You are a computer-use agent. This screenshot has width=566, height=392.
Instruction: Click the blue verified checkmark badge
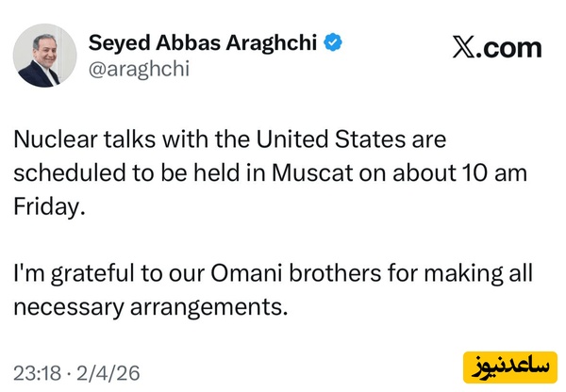tap(334, 43)
